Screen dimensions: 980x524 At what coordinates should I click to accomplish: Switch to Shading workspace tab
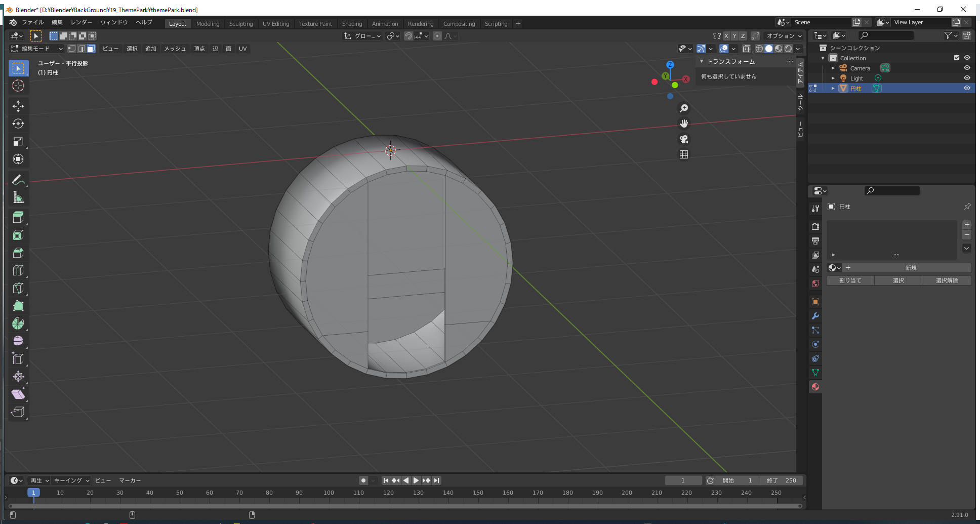point(352,24)
